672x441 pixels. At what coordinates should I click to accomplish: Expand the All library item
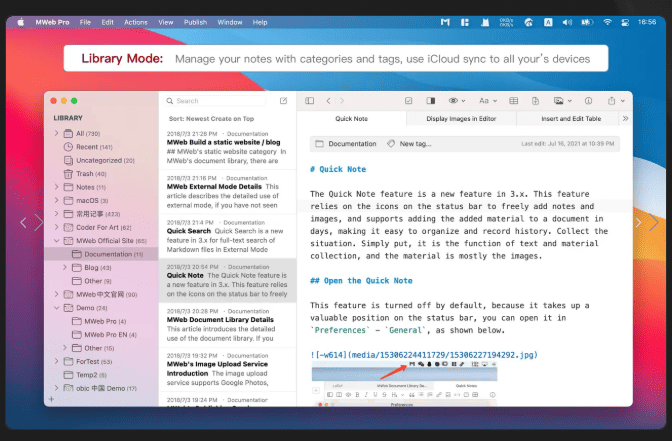[x=56, y=133]
